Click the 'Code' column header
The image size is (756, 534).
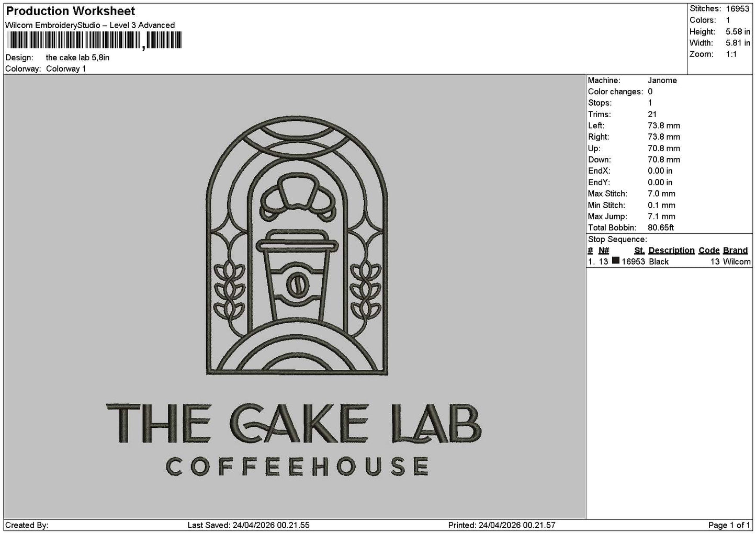pos(709,251)
